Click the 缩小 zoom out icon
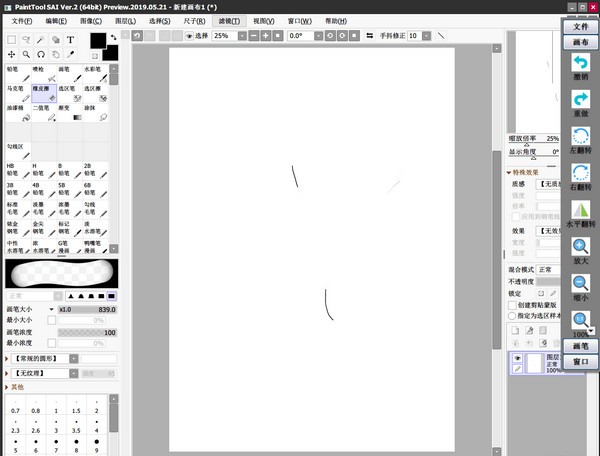 [x=580, y=283]
